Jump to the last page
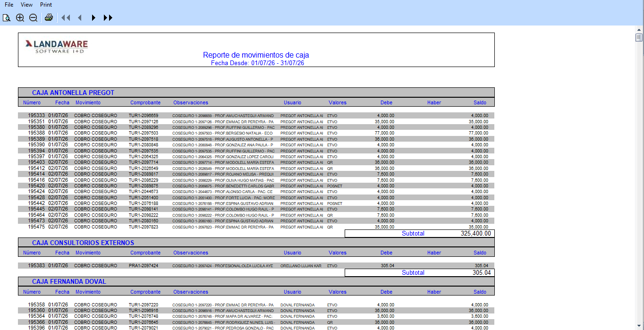 click(108, 18)
